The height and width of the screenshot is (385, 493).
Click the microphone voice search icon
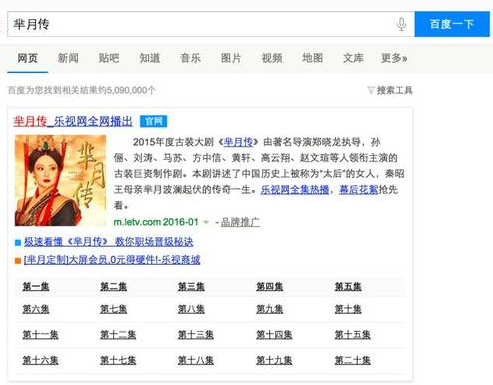point(401,24)
